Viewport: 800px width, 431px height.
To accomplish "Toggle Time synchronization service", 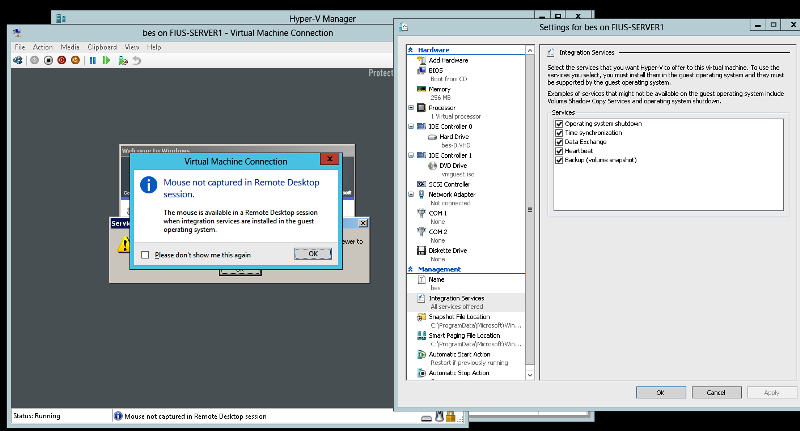I will (559, 133).
